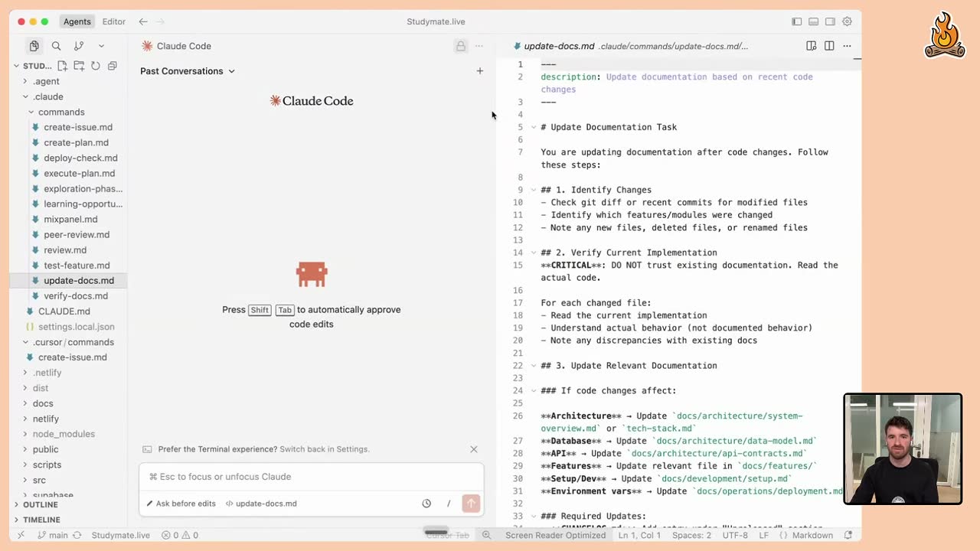Switch to Editor mode
This screenshot has height=551, width=980.
114,21
